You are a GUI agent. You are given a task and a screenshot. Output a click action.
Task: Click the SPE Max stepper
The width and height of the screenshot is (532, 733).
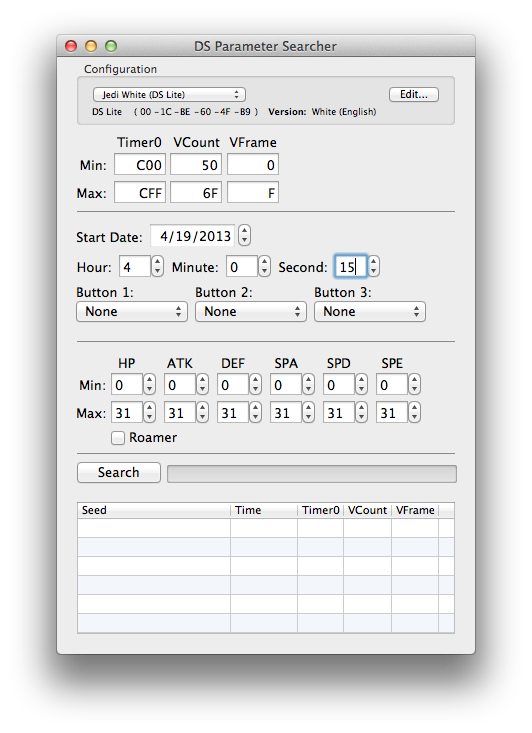414,413
